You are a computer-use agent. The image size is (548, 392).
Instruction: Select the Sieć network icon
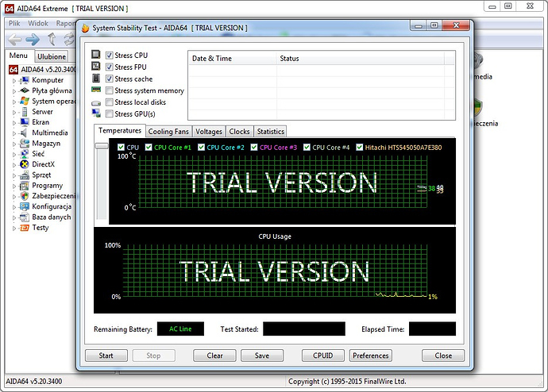pyautogui.click(x=25, y=154)
